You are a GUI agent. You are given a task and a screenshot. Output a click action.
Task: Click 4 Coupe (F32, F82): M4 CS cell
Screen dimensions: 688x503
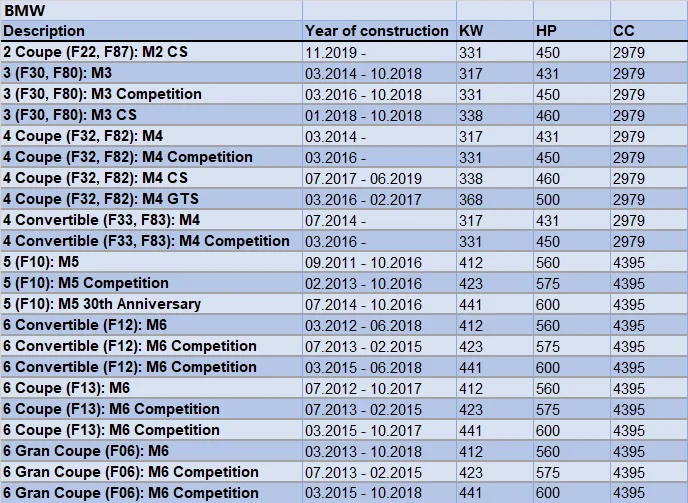tap(151, 178)
